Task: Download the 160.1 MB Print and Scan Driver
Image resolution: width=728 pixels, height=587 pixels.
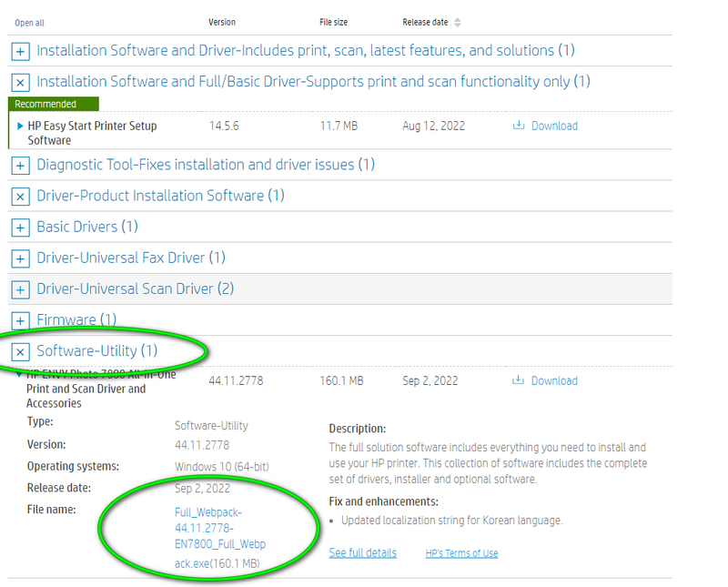Action: [554, 380]
